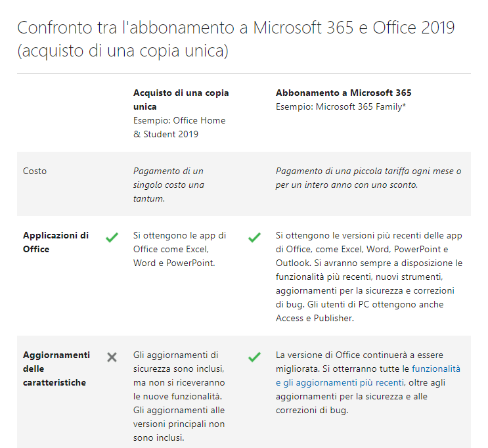Click the 'Pagamento di un singolo costo una tantum' cell
Image resolution: width=488 pixels, height=448 pixels.
[x=168, y=185]
